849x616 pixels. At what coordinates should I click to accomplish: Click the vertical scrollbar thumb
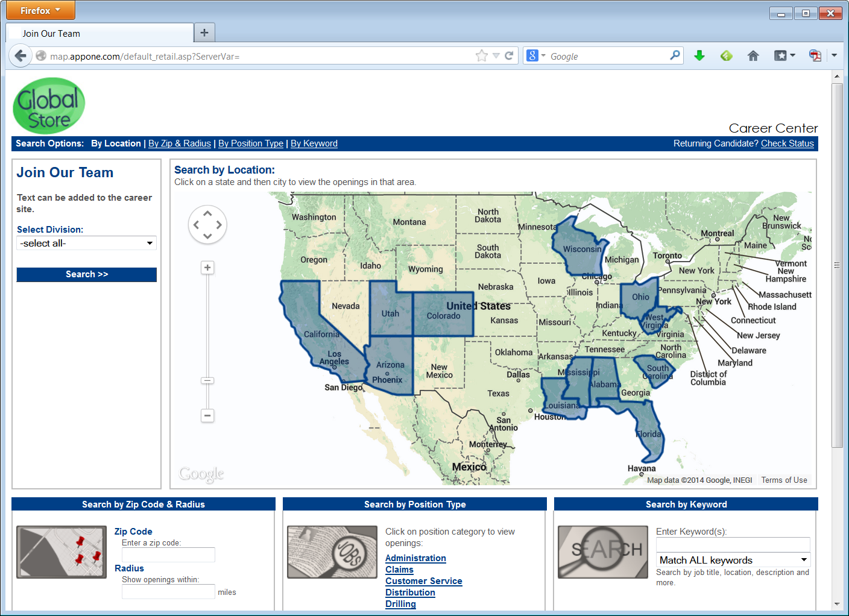pos(837,265)
